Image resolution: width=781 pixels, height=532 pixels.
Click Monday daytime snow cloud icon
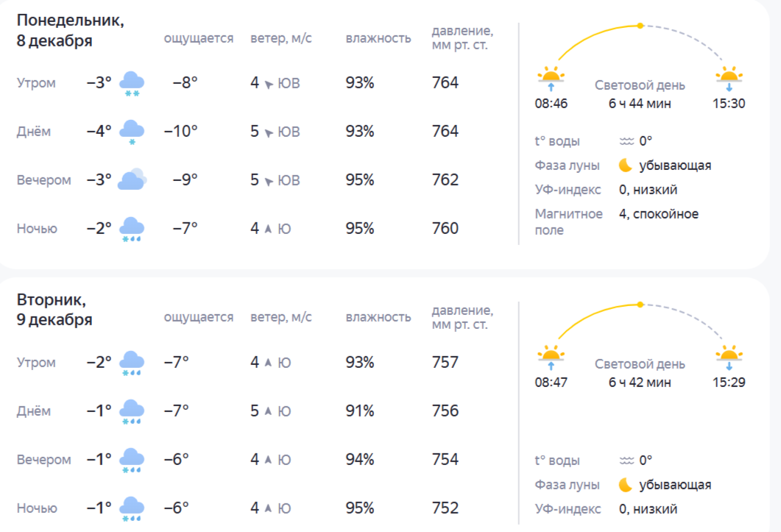pyautogui.click(x=132, y=132)
